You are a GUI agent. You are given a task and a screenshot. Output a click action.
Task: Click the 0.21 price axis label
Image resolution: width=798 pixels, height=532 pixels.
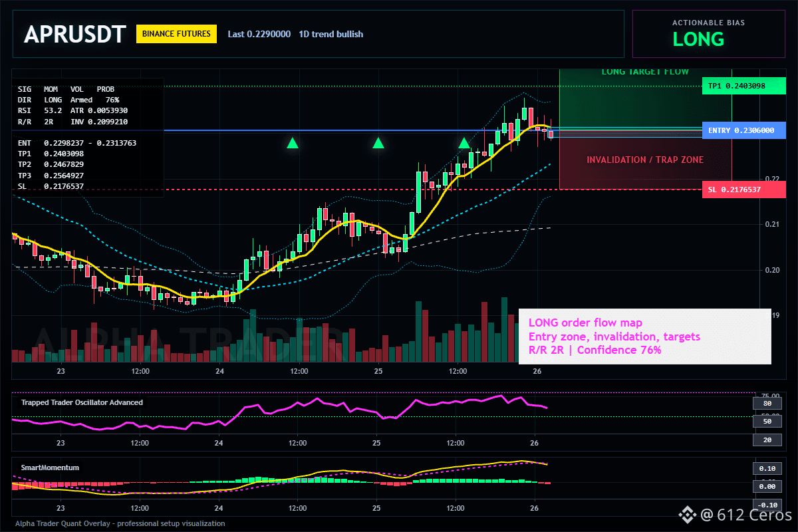771,225
